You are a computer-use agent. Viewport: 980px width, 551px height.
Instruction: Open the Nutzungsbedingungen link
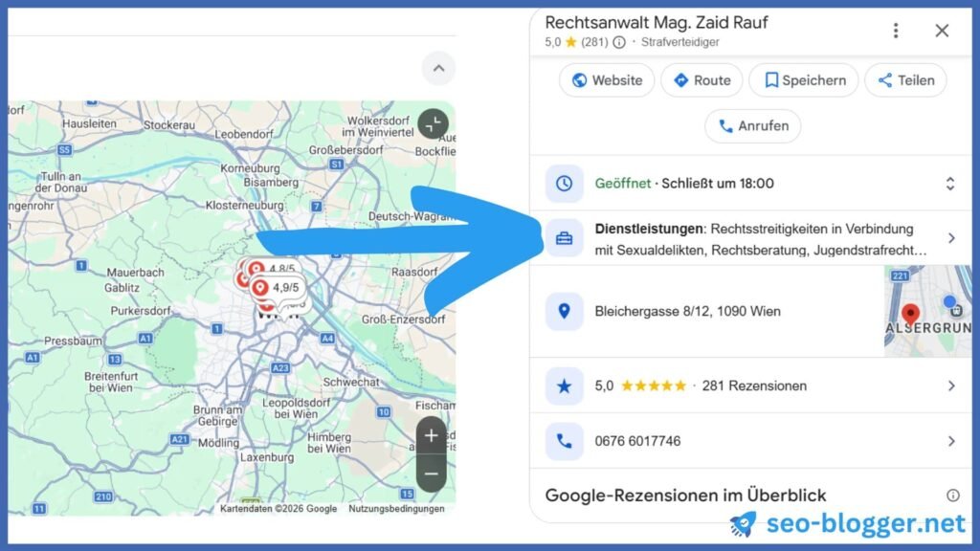coord(396,509)
